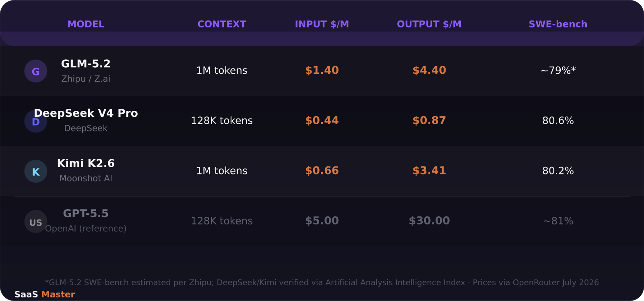
Task: Click the $30.00 GPT-5.5 output price
Action: (x=429, y=221)
